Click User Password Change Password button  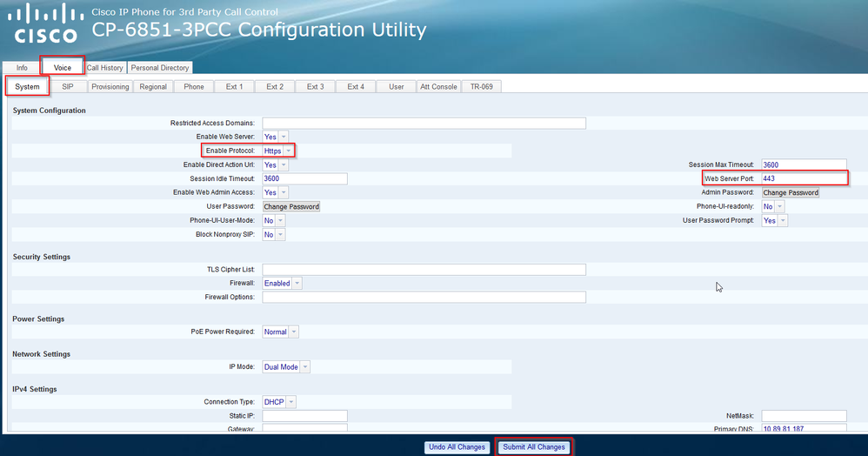[291, 206]
